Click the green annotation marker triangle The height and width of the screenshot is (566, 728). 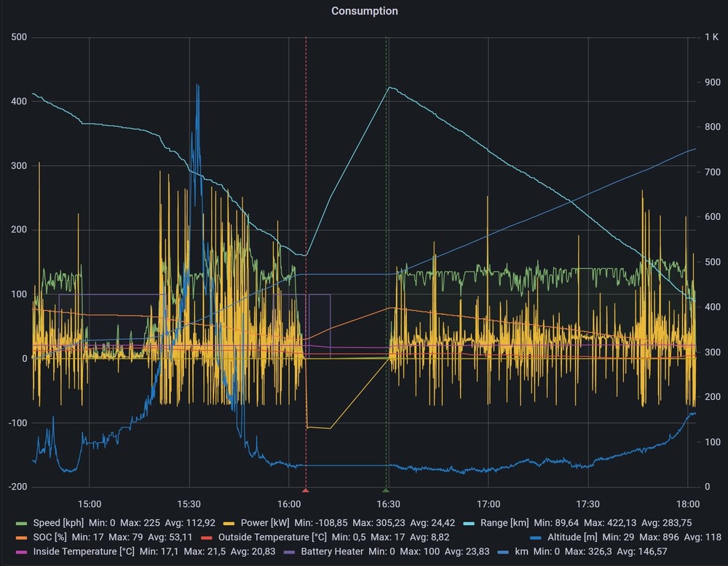(387, 490)
